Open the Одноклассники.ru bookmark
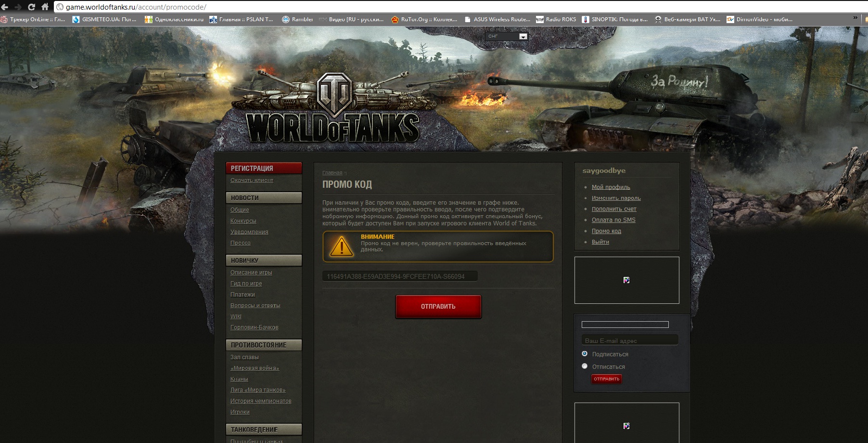868x443 pixels. 174,19
